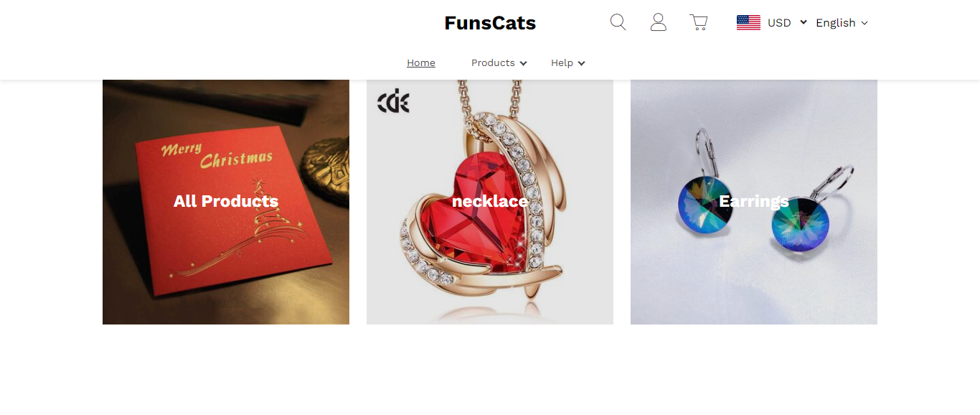This screenshot has height=415, width=980.
Task: Open the red heart pendant thumbnail
Action: [x=490, y=202]
